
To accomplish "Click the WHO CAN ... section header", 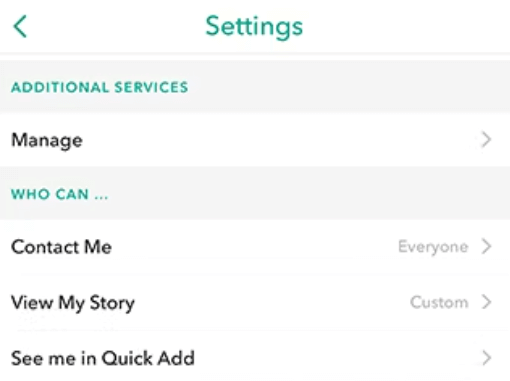I will (x=60, y=194).
